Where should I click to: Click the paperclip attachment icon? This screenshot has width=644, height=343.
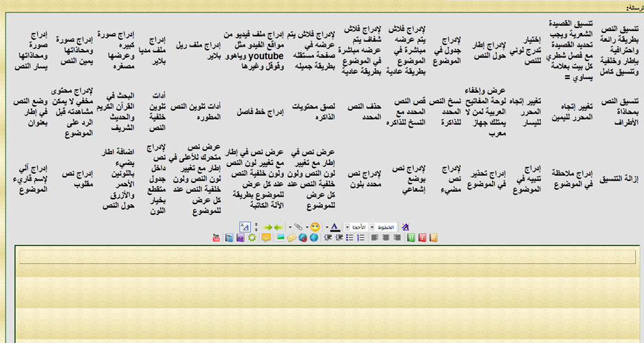point(298,227)
